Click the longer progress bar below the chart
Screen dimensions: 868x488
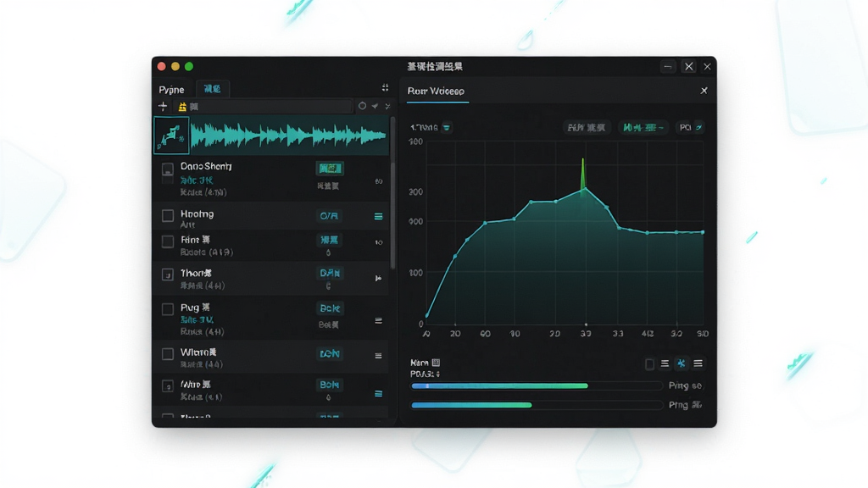(537, 386)
